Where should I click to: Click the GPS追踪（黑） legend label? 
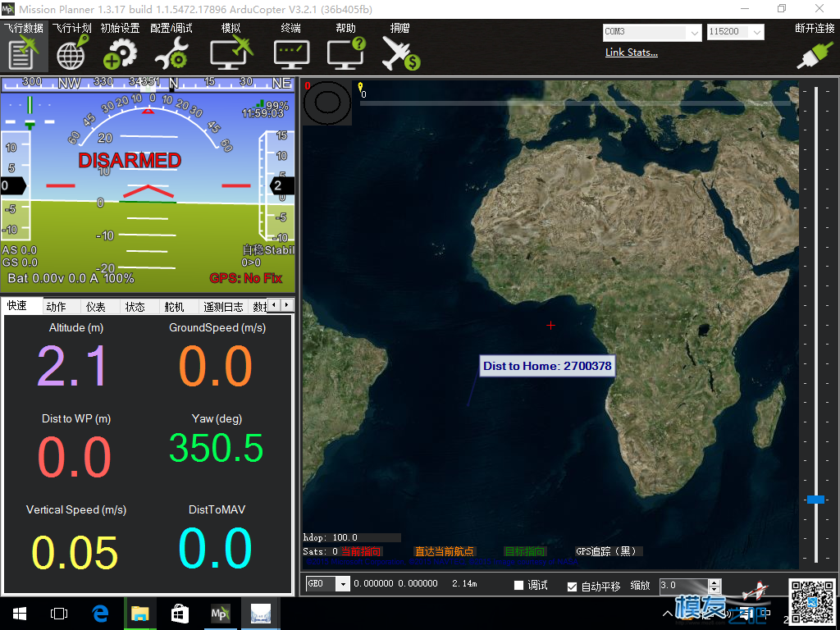point(609,551)
